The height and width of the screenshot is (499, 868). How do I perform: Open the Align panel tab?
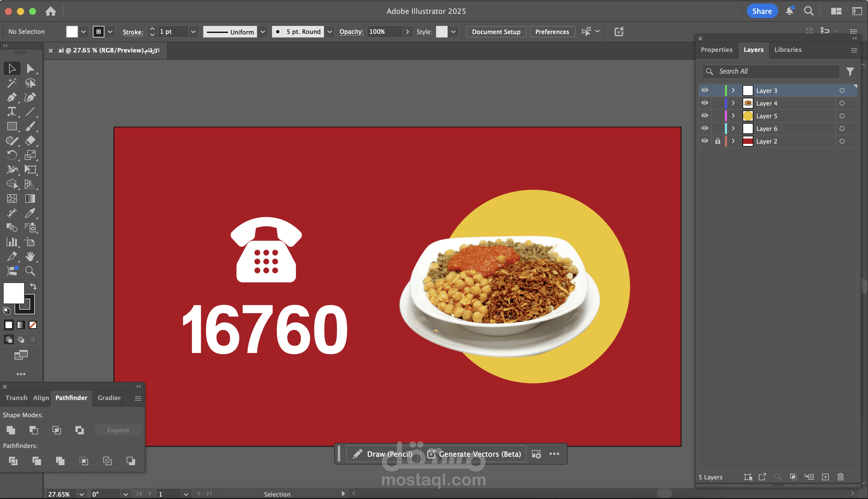tap(41, 398)
